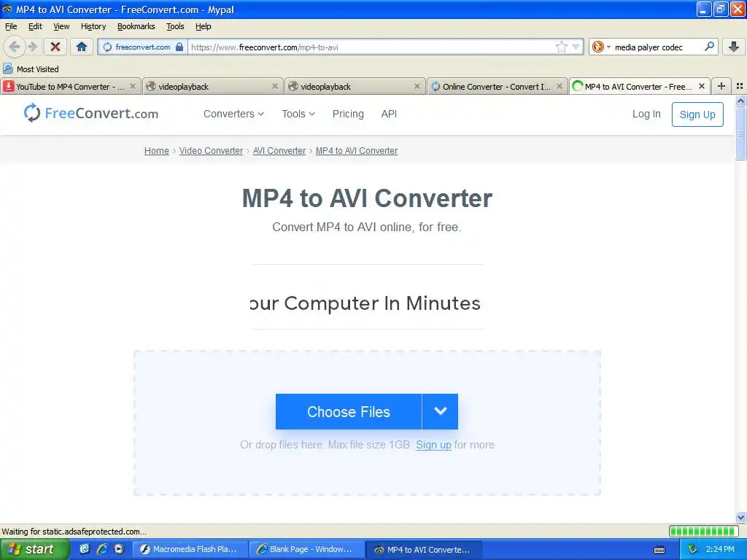Open the Edit menu
Viewport: 747px width, 560px height.
[x=35, y=26]
